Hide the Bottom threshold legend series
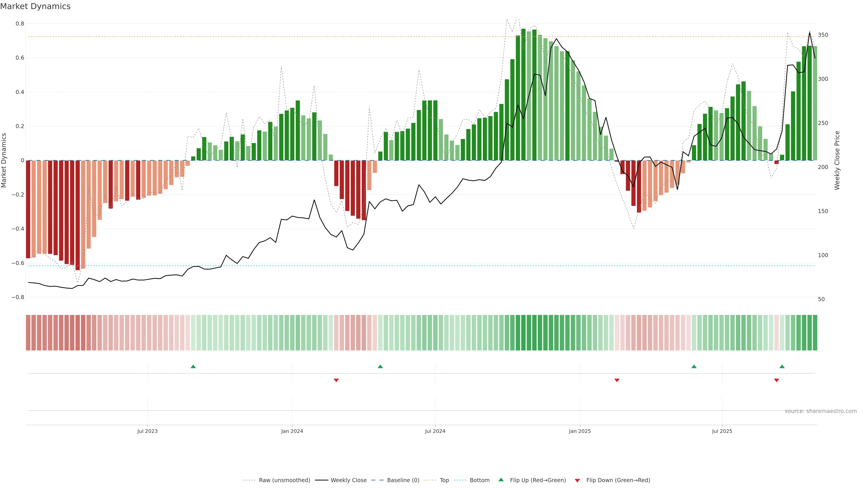This screenshot has height=488, width=868. point(479,480)
